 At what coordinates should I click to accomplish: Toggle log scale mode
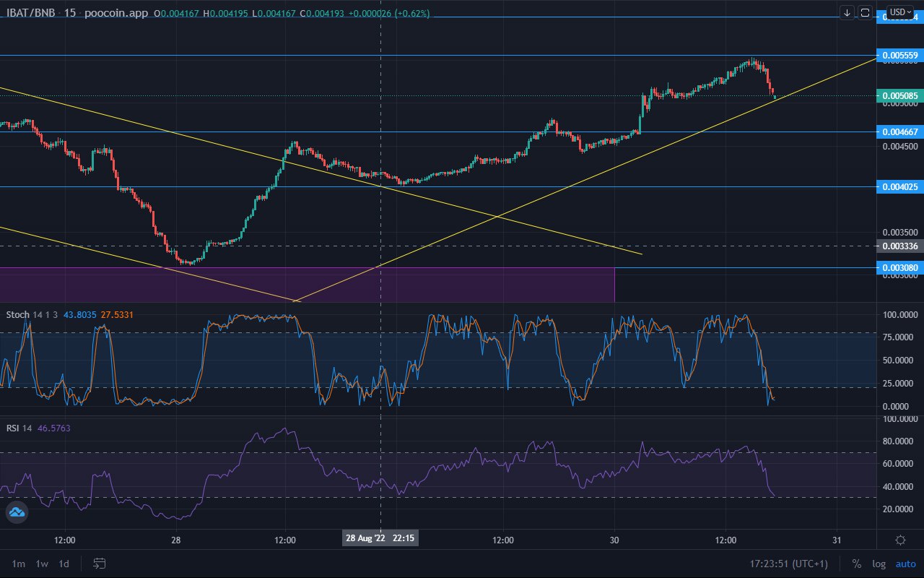pyautogui.click(x=879, y=564)
